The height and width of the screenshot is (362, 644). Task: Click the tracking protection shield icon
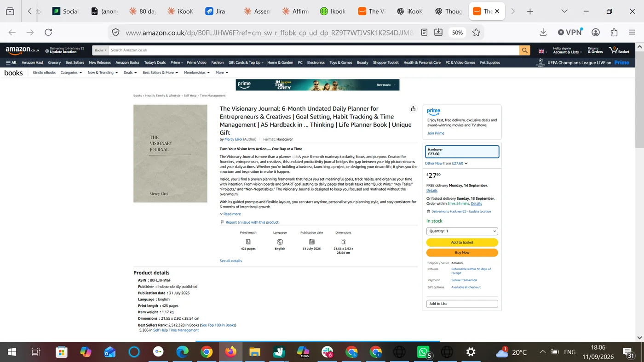click(116, 32)
